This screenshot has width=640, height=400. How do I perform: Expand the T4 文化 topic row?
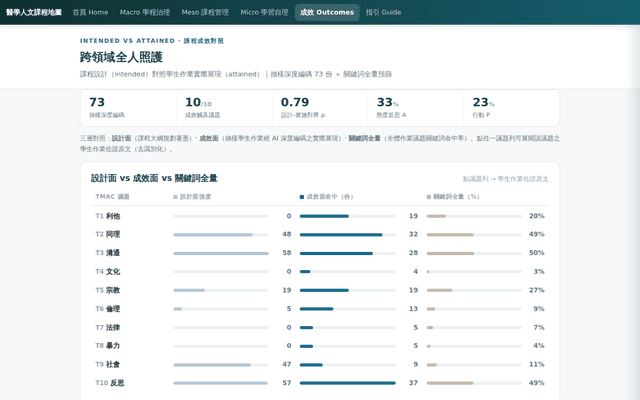point(320,271)
